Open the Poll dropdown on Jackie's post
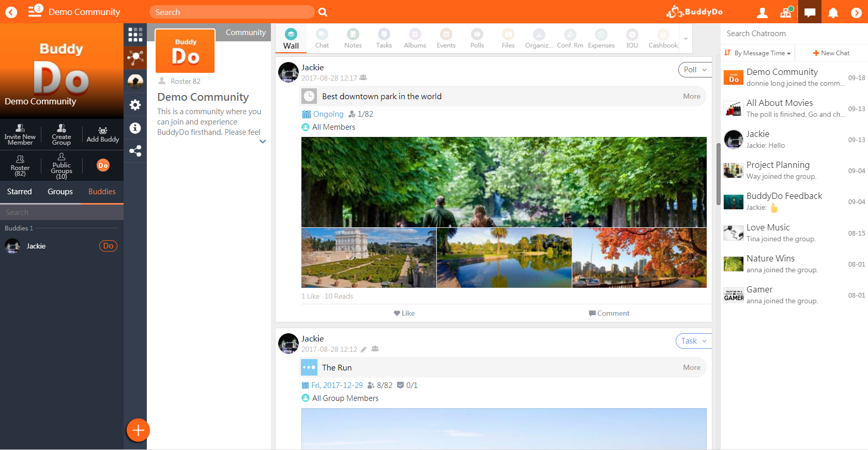Image resolution: width=868 pixels, height=450 pixels. click(x=695, y=70)
